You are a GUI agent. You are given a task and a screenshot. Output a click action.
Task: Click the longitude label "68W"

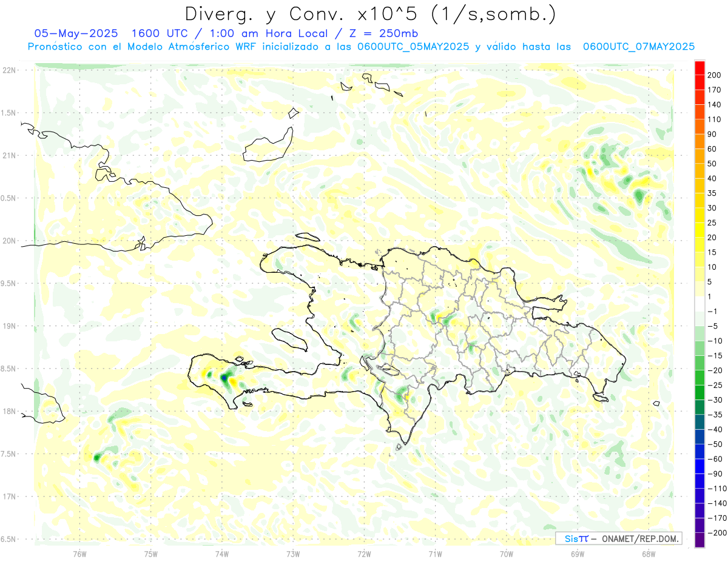pos(649,554)
